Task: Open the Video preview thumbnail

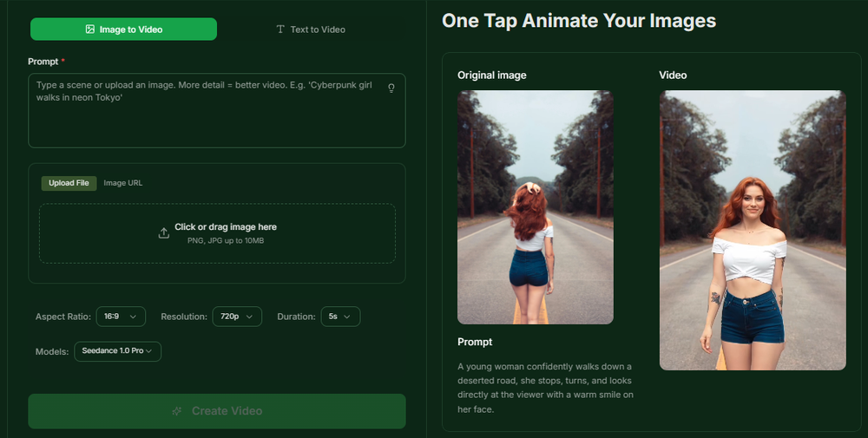Action: click(x=753, y=230)
